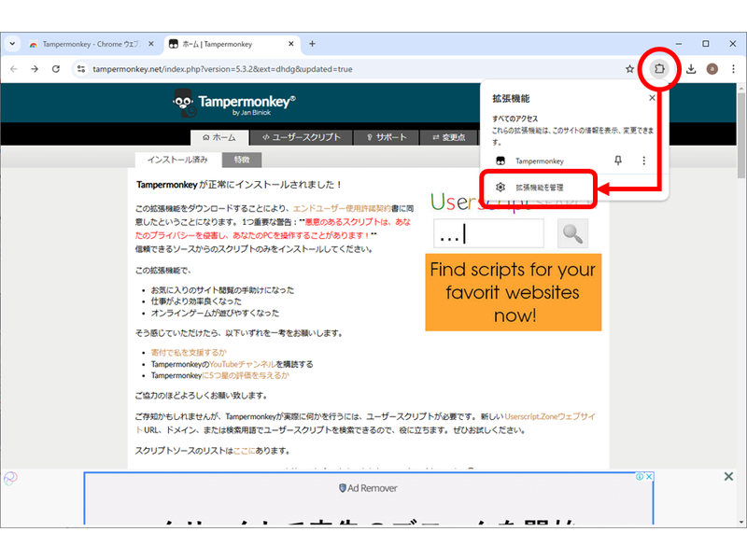Click the Tampermonkey logo in page header

click(234, 103)
